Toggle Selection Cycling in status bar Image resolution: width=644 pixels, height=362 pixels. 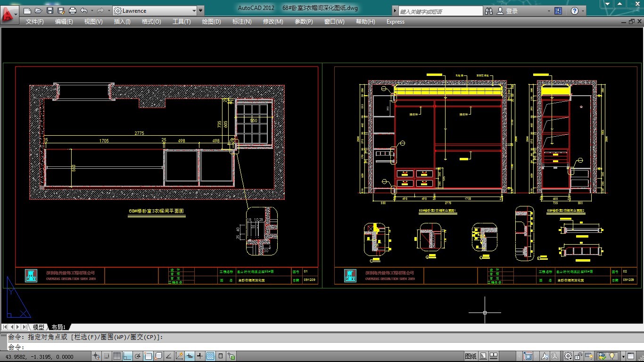tap(231, 356)
